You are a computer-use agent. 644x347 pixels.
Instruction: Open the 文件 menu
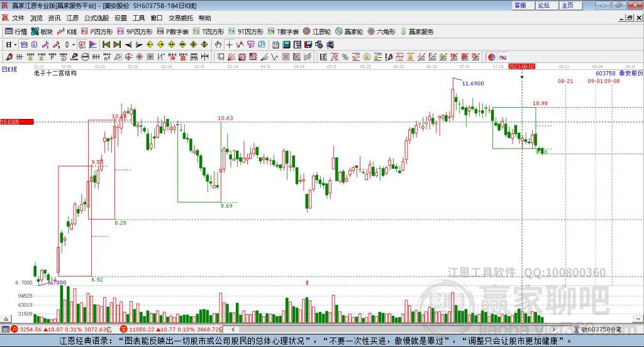pyautogui.click(x=18, y=18)
